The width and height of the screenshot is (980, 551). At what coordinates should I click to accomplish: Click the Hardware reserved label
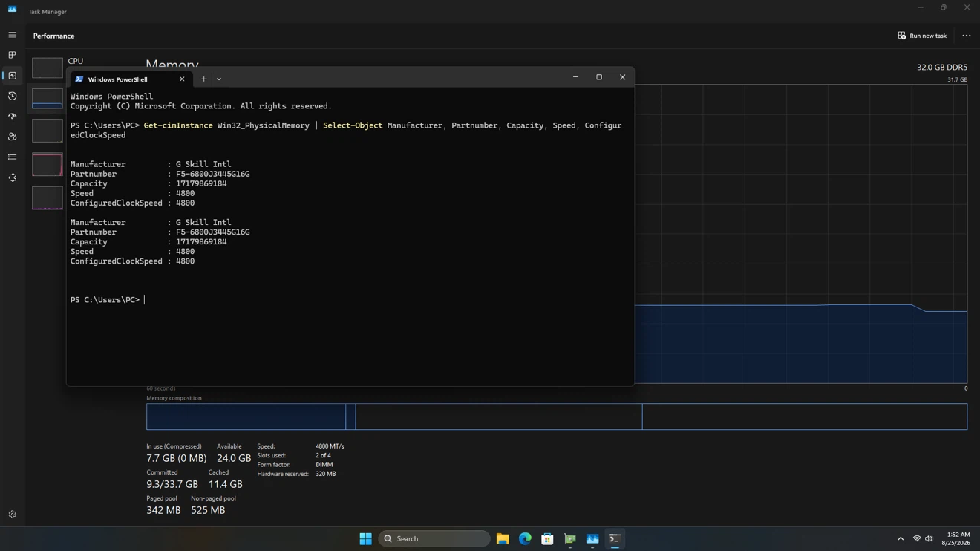click(283, 474)
